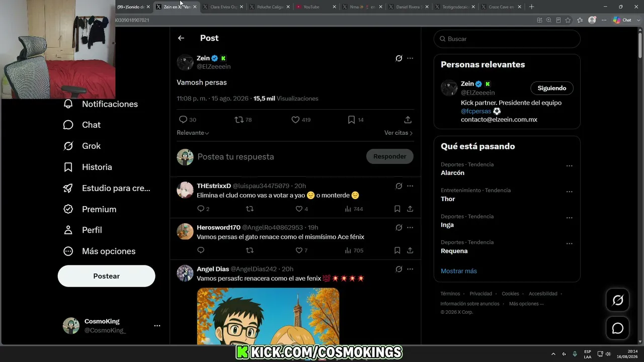The height and width of the screenshot is (362, 644).
Task: Like THEstrixxD's comment
Action: click(299, 209)
